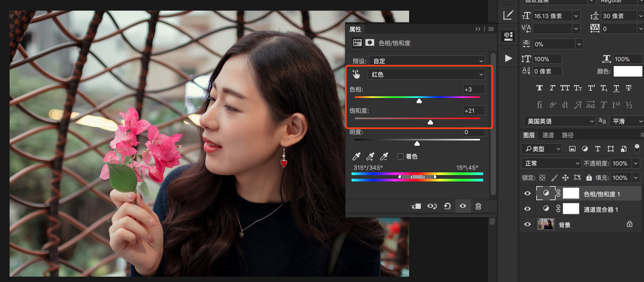Open the 平滑 anti-aliasing dropdown
Image resolution: width=644 pixels, height=282 pixels.
[x=626, y=121]
